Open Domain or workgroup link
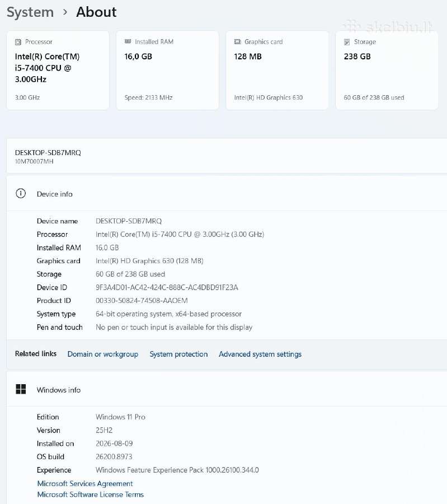447x504 pixels. coord(103,354)
